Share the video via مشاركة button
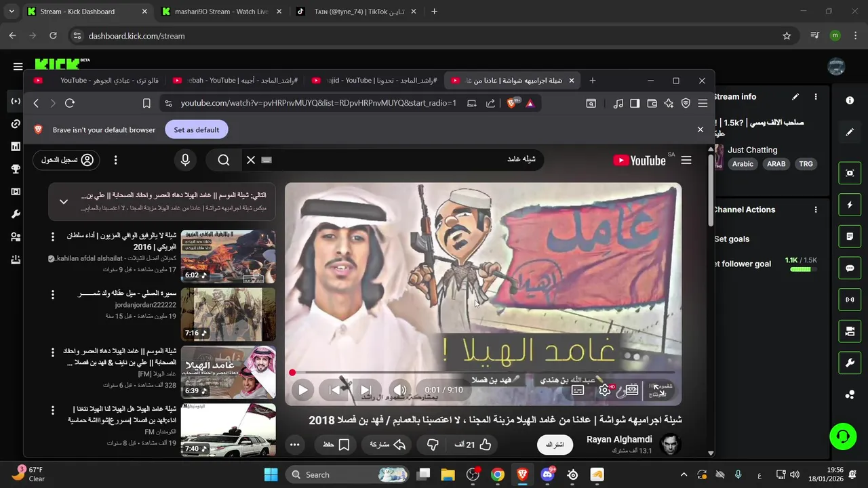This screenshot has width=868, height=488. [x=387, y=445]
